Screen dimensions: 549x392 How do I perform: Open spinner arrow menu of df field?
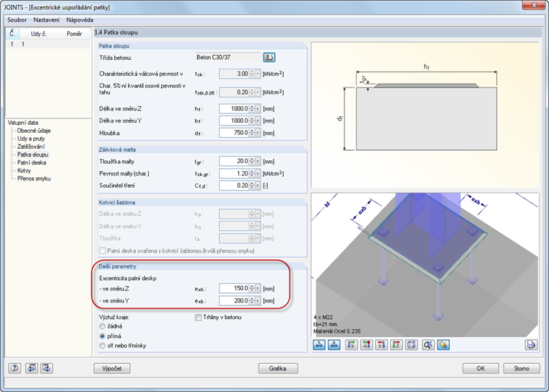tap(258, 133)
